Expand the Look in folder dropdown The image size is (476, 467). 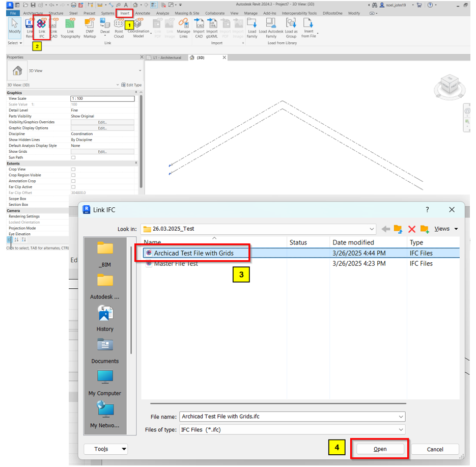372,229
